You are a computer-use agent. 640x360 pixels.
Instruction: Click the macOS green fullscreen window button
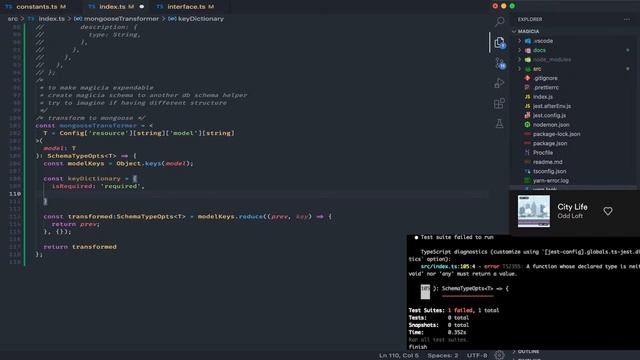click(512, 6)
